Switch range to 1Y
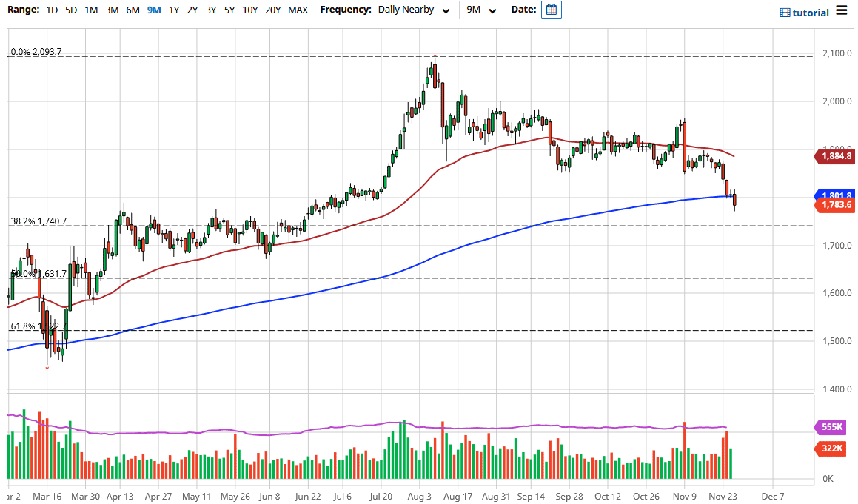Screen dimensions: 858x504 click(174, 10)
